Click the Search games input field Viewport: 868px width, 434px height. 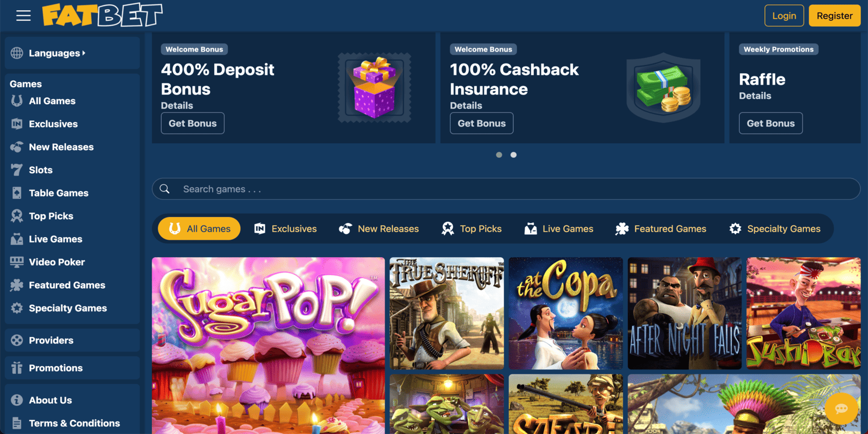[506, 189]
